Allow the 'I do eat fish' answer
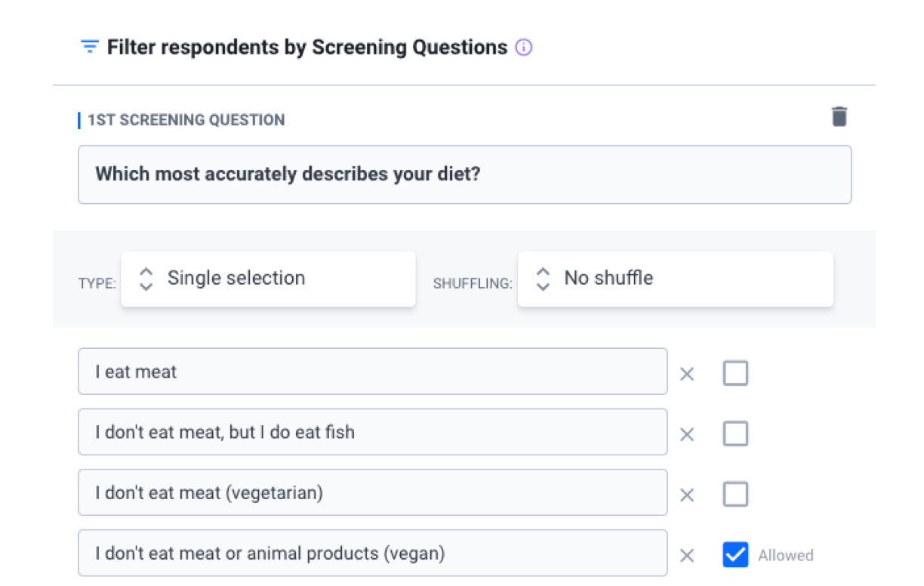924x586 pixels. tap(735, 433)
